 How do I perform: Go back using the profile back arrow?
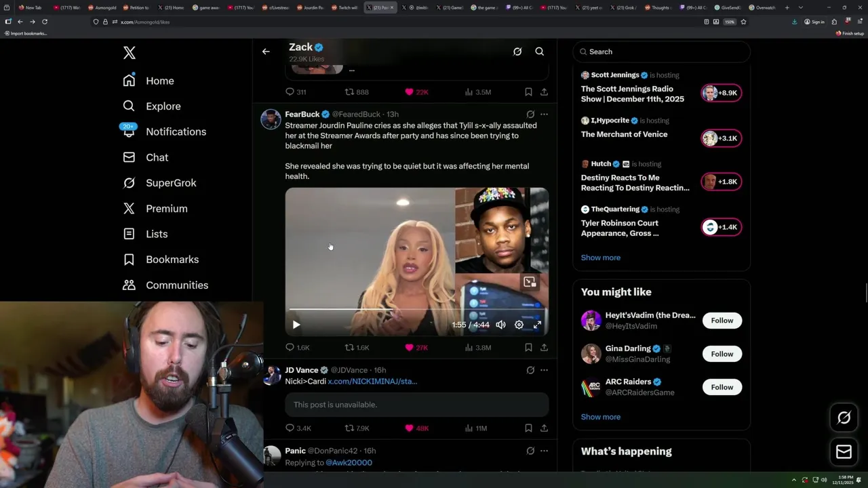266,52
